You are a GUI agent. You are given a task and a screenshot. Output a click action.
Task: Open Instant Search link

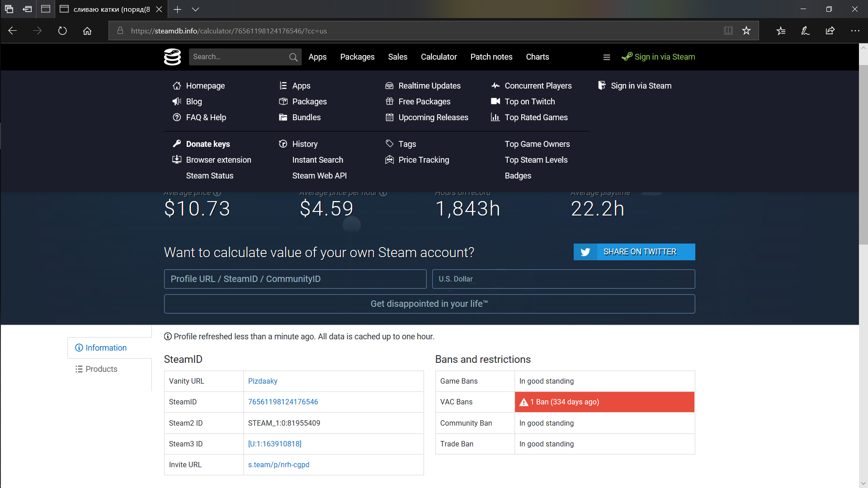click(318, 160)
